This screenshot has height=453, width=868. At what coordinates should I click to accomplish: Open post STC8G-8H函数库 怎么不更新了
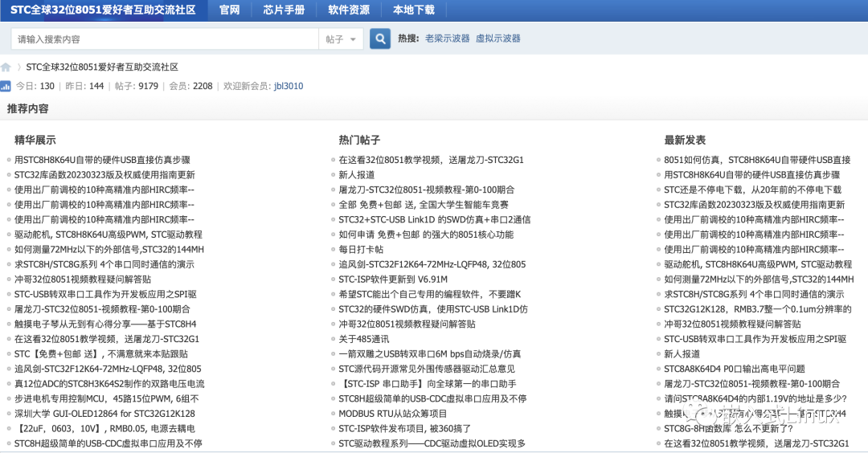(x=728, y=429)
